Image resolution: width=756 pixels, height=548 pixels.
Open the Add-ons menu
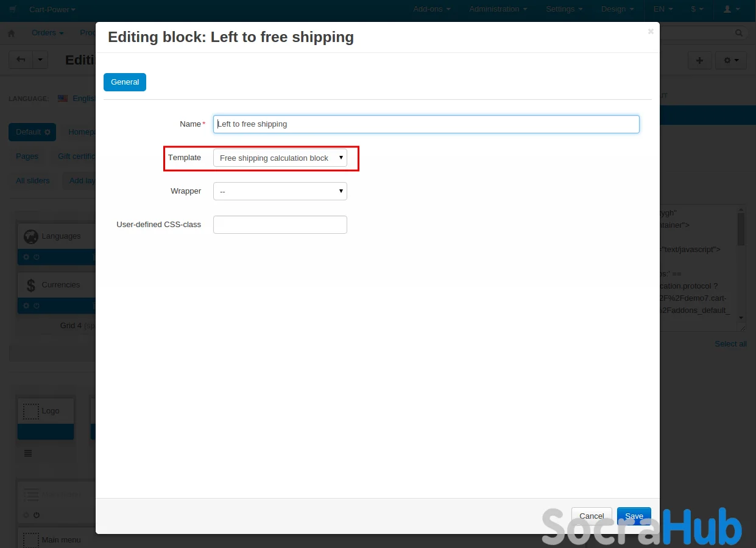(x=431, y=9)
